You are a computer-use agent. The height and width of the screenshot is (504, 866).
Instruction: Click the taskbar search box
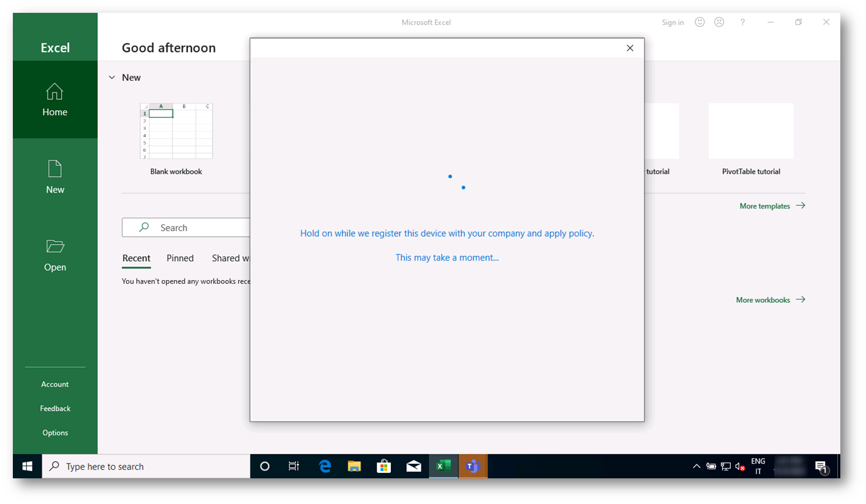tap(146, 466)
